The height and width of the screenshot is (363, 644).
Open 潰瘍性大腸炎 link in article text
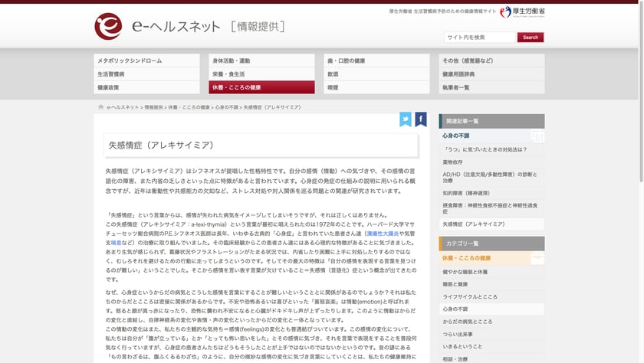coord(383,234)
